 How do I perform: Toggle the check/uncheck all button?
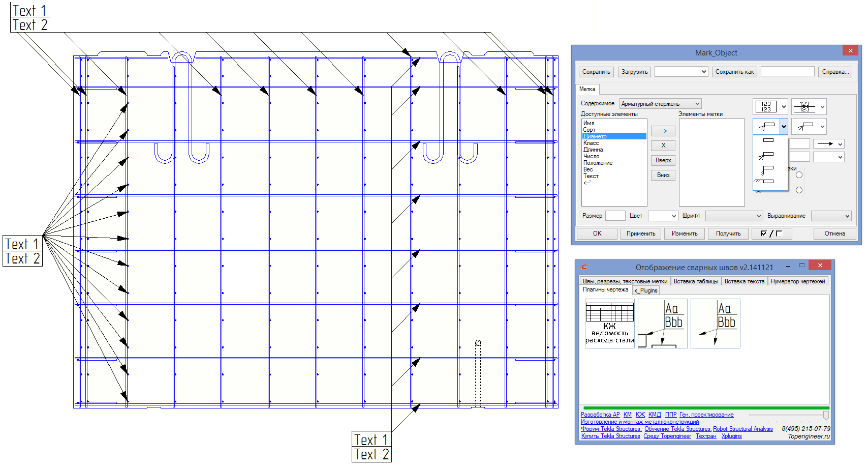tap(771, 233)
